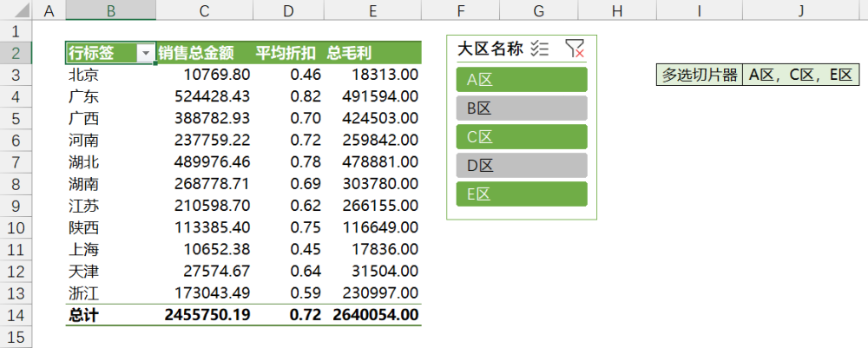The width and height of the screenshot is (868, 348).
Task: Select the slicer header 大区名称
Action: click(x=490, y=49)
